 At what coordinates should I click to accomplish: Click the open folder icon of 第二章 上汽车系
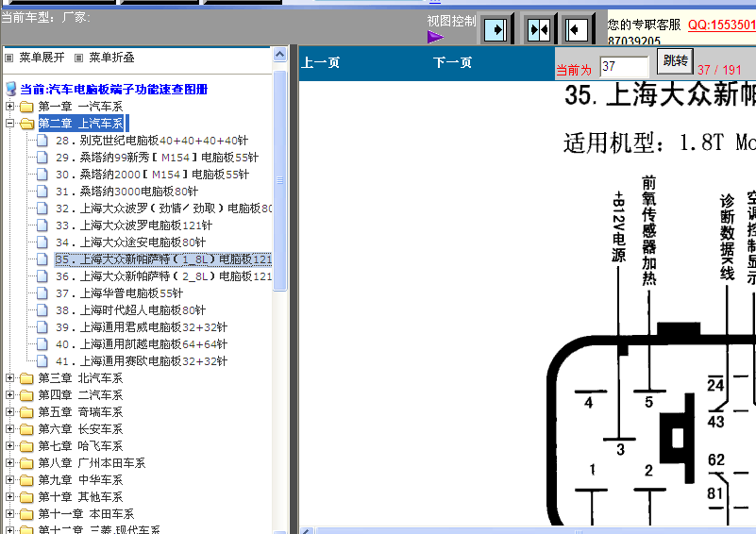pyautogui.click(x=27, y=124)
